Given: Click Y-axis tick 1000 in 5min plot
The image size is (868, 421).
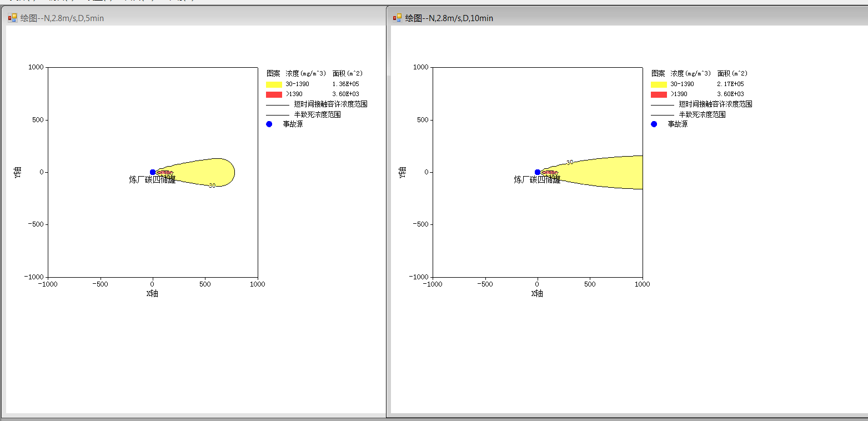Looking at the screenshot, I should coord(36,67).
